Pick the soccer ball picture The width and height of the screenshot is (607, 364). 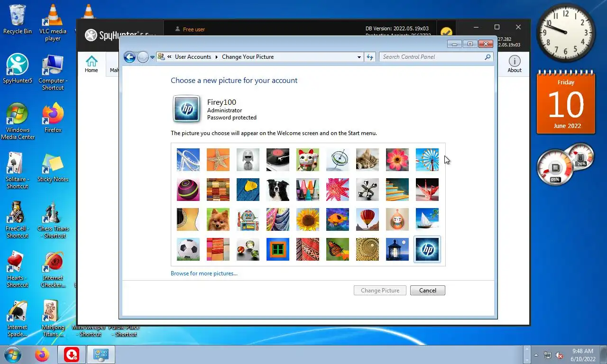(188, 249)
